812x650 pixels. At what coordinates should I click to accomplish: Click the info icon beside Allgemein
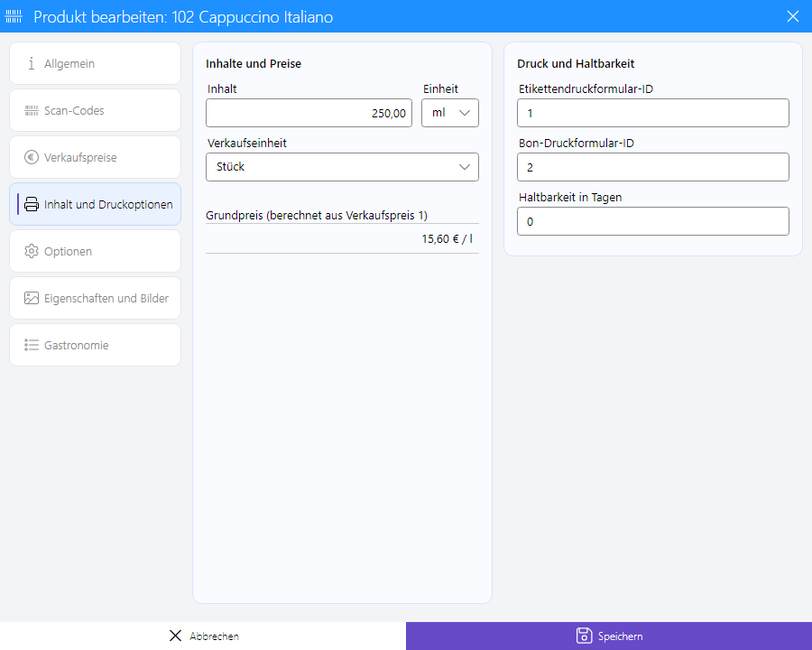(x=32, y=64)
